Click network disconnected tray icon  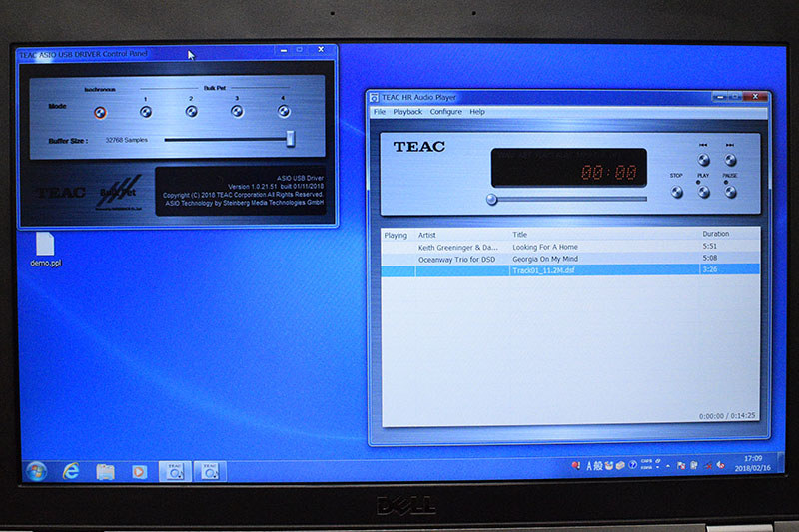(x=708, y=466)
